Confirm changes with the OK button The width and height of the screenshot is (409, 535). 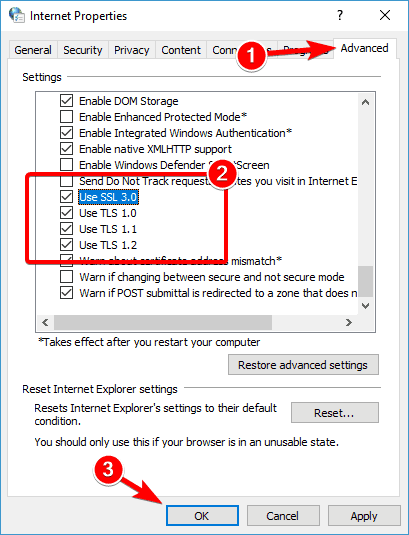pos(202,516)
